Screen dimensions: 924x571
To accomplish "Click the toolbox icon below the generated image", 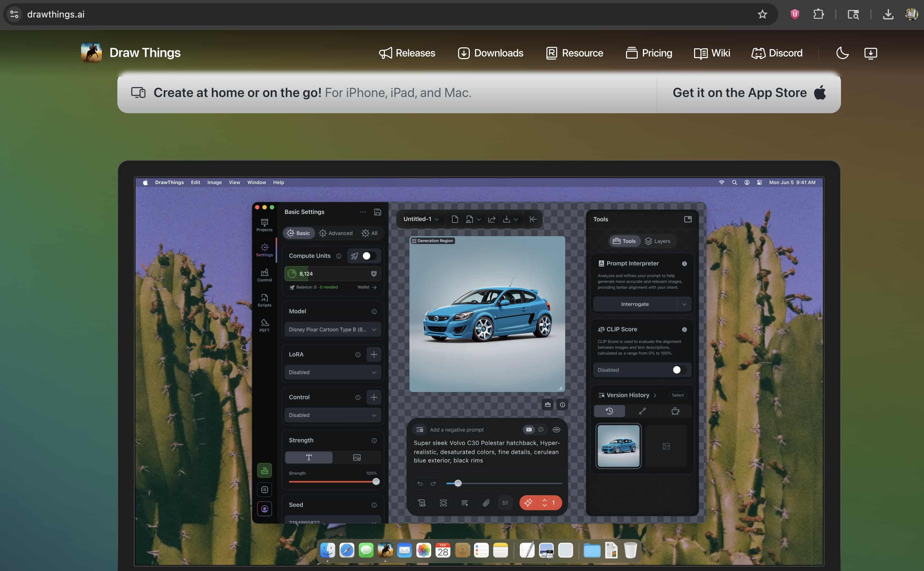I will pos(548,405).
